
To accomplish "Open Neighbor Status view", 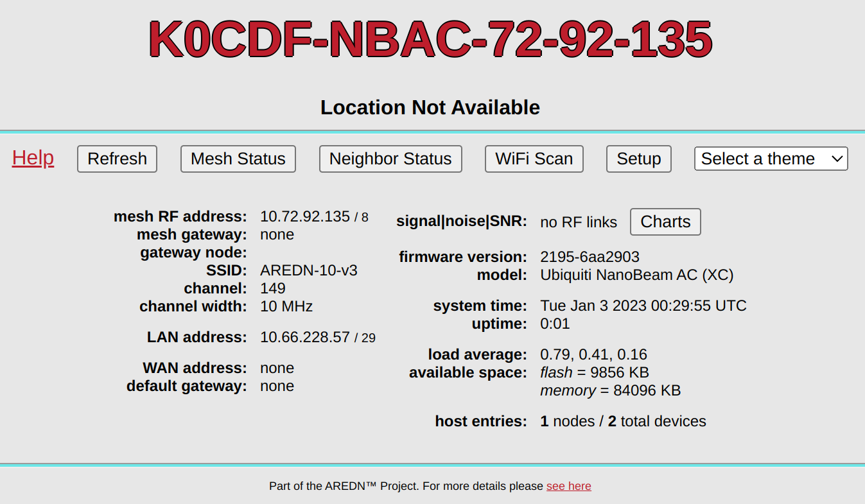I will click(x=390, y=159).
